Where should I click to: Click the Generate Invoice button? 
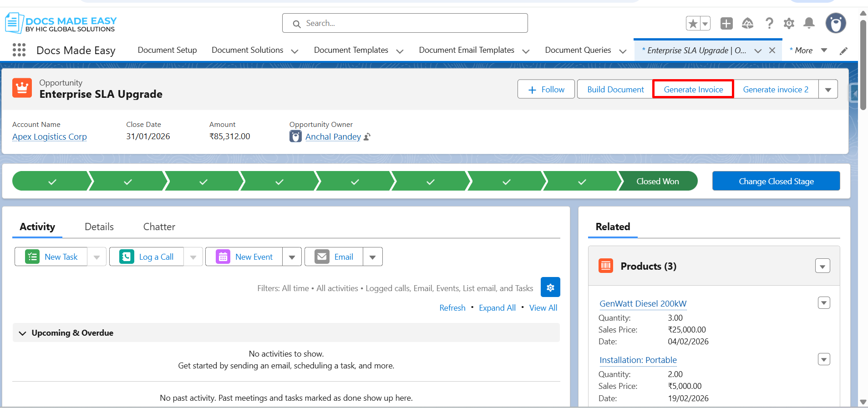pos(693,89)
